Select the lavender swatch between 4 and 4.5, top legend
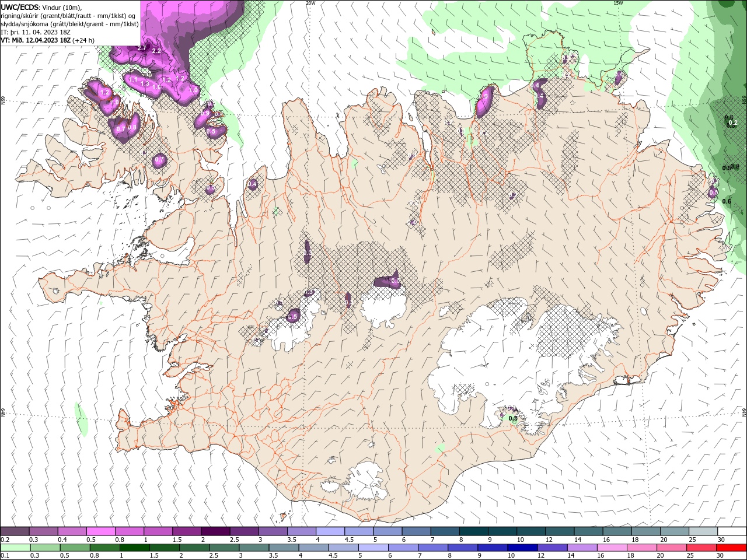 (330, 531)
